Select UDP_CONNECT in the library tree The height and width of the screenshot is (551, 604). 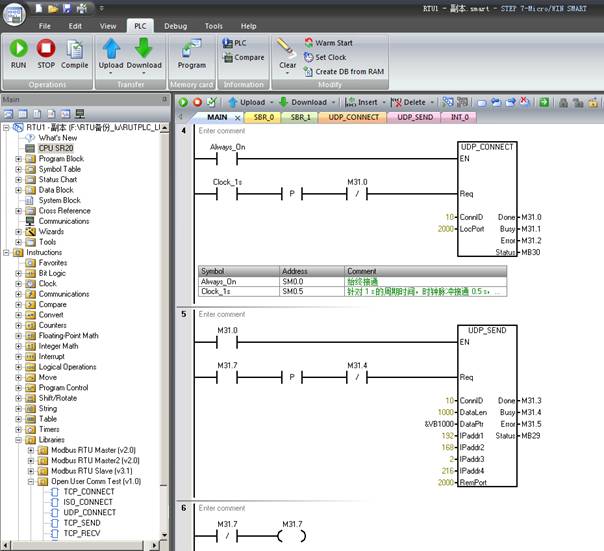[x=89, y=512]
